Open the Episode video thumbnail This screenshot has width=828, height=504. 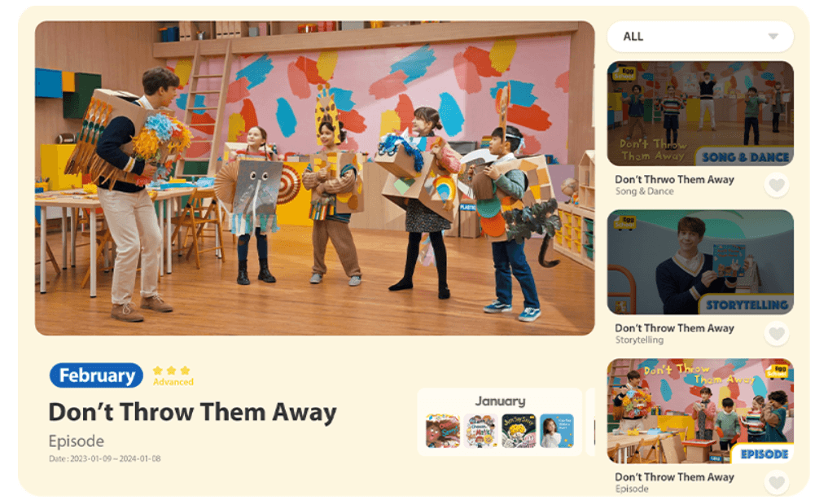700,411
